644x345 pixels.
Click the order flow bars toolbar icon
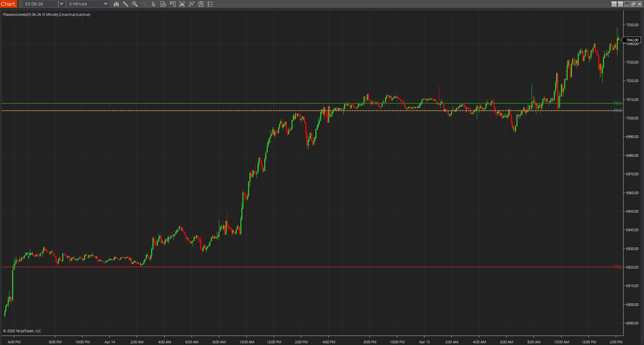click(182, 4)
